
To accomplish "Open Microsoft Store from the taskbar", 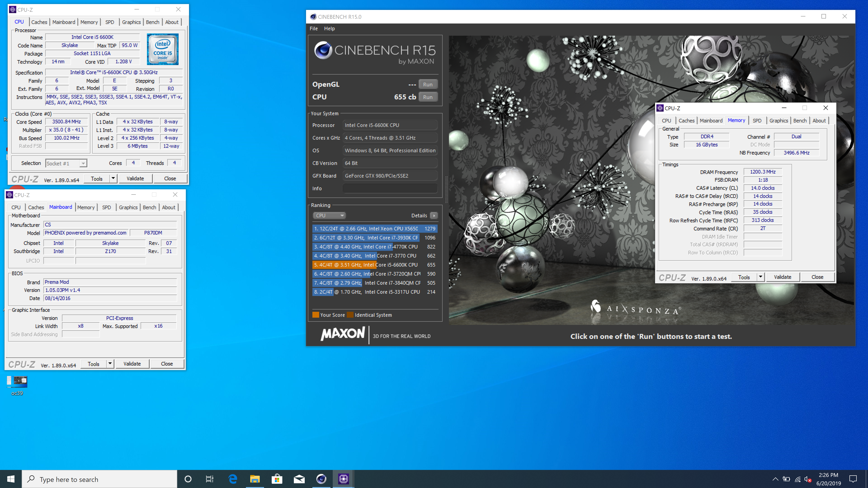I will click(277, 479).
